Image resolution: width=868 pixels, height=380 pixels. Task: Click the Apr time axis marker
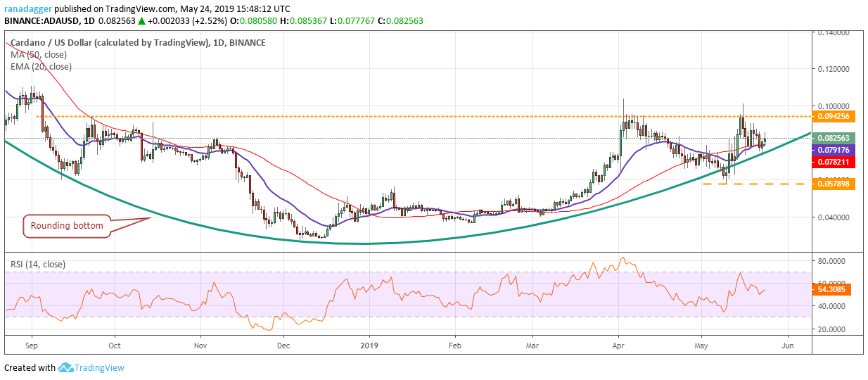click(619, 346)
